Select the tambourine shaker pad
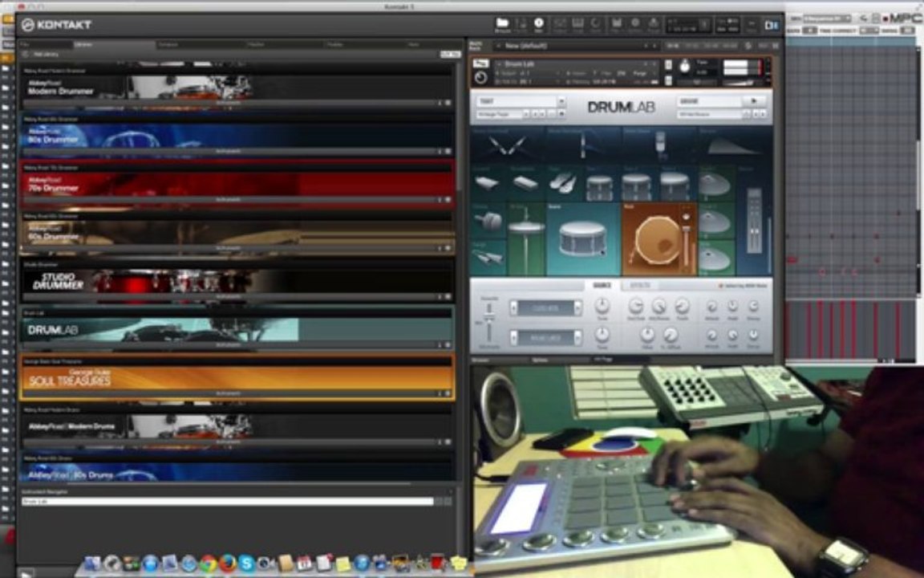This screenshot has height=578, width=924. tap(488, 222)
